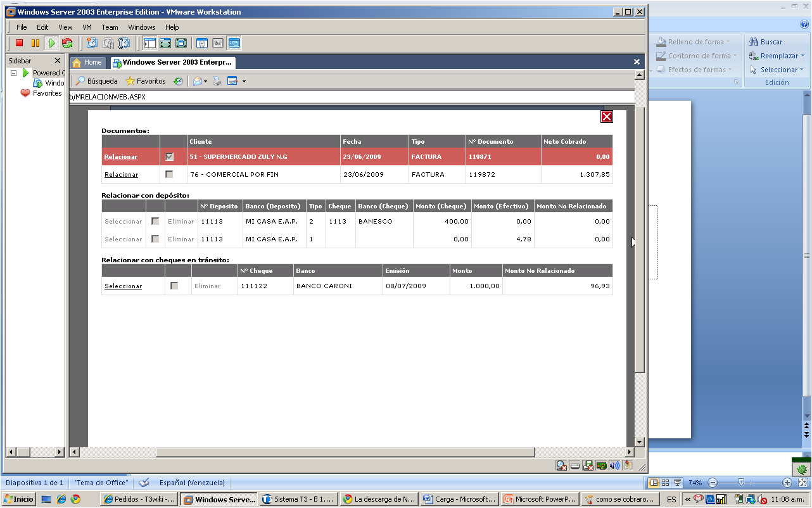
Task: Click the browser address bar MRELACIONWEB.ASPX
Action: pos(352,97)
